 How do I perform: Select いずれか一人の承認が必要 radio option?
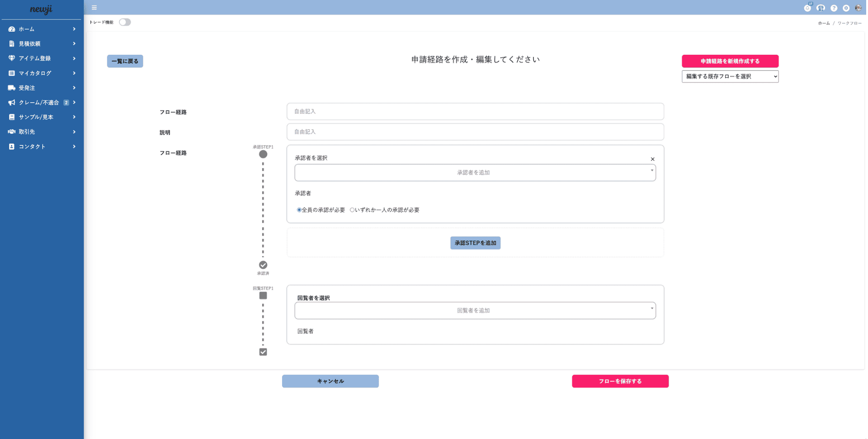(352, 210)
